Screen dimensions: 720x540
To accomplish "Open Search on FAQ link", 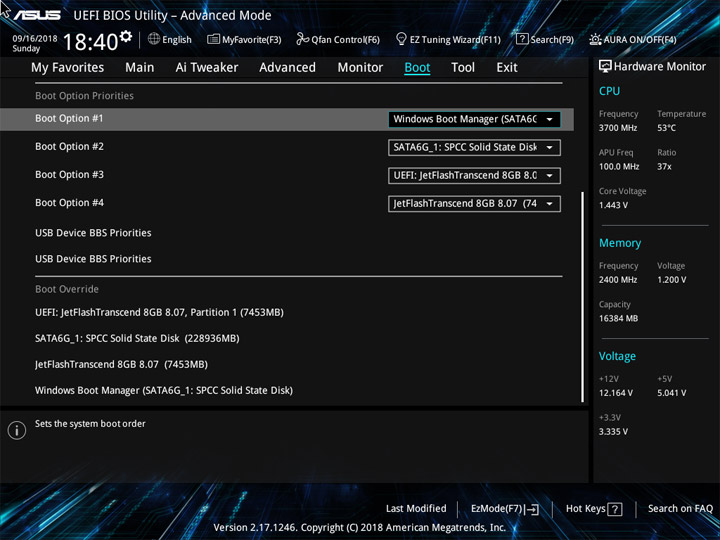I will click(x=680, y=508).
